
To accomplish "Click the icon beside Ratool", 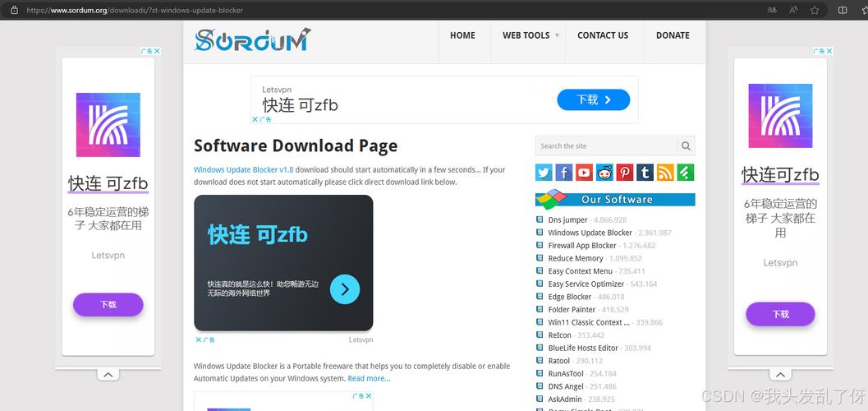I will [540, 361].
